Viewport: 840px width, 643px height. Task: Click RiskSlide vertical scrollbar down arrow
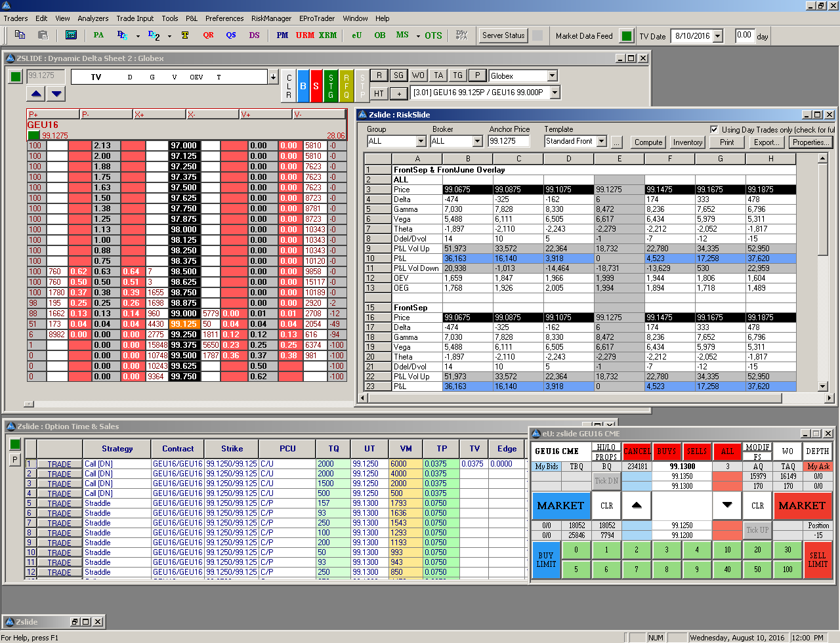[823, 386]
